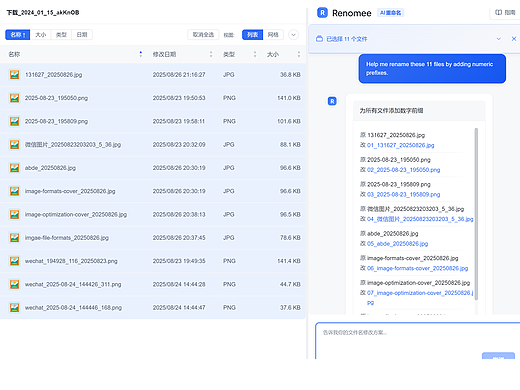Sort files by 大小 button
Viewport: 520px width, 390px height.
(40, 35)
